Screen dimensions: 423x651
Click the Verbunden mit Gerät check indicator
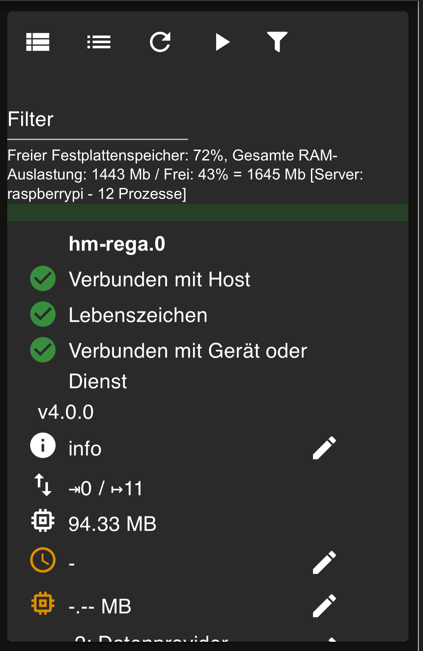coord(43,350)
